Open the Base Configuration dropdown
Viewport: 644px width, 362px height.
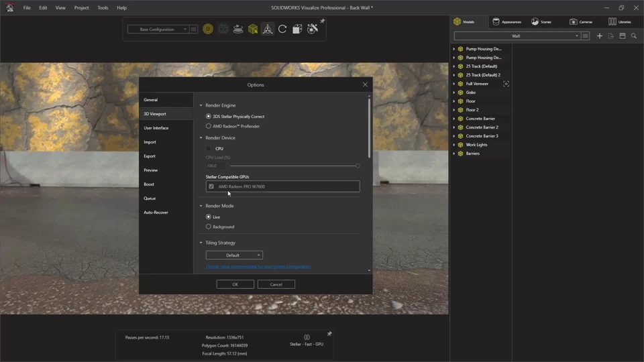point(158,29)
